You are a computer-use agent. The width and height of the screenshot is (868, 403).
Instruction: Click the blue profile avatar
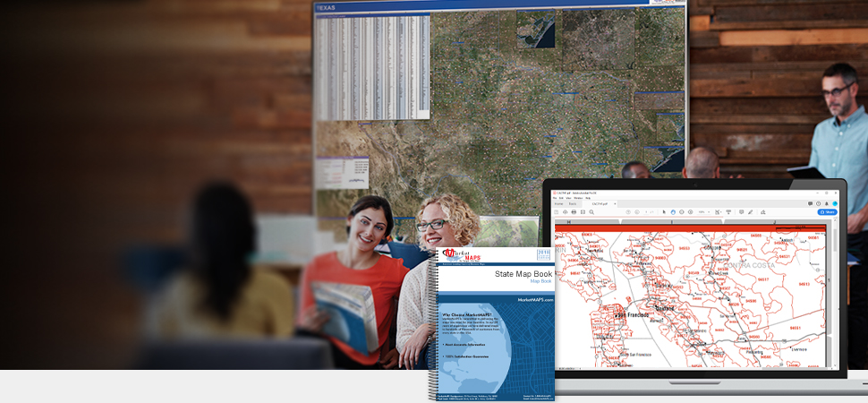coord(835,203)
